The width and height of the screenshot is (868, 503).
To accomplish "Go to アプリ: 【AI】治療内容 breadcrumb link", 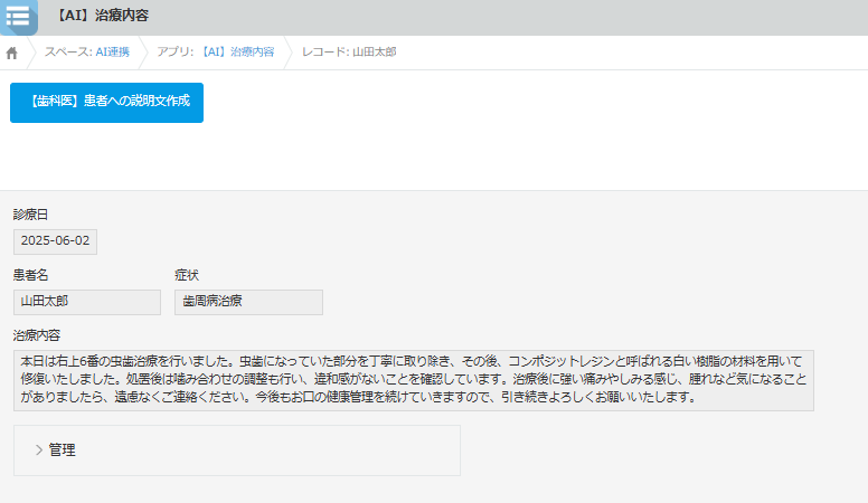I will [x=215, y=52].
